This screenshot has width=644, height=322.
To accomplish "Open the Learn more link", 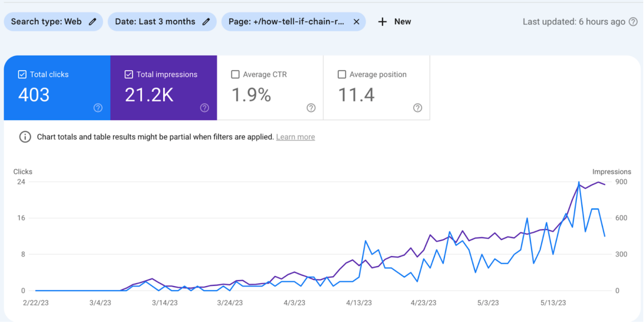I will pos(295,137).
